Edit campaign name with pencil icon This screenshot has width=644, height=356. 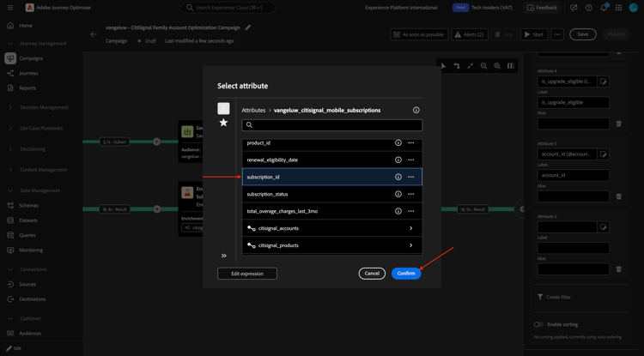(247, 27)
